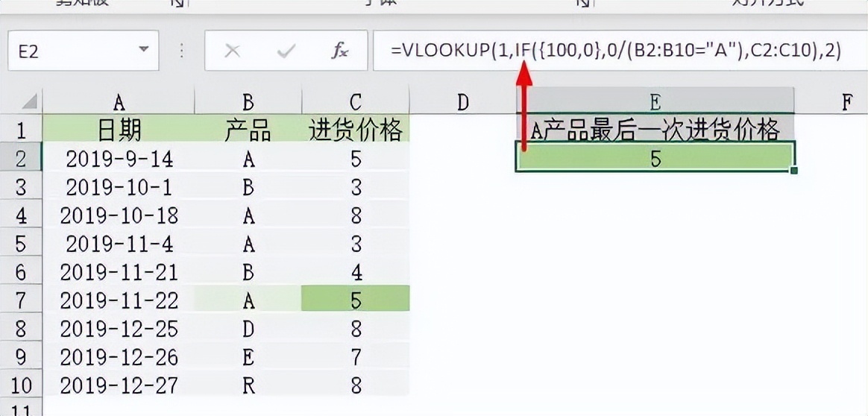
Task: Click the three-dot formula bar resize handle
Action: [182, 51]
